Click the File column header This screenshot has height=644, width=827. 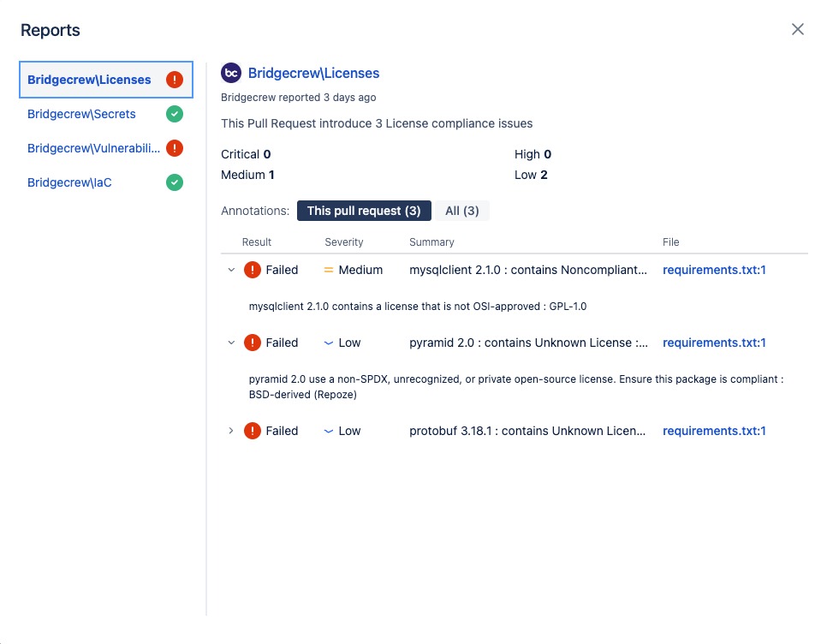point(671,242)
